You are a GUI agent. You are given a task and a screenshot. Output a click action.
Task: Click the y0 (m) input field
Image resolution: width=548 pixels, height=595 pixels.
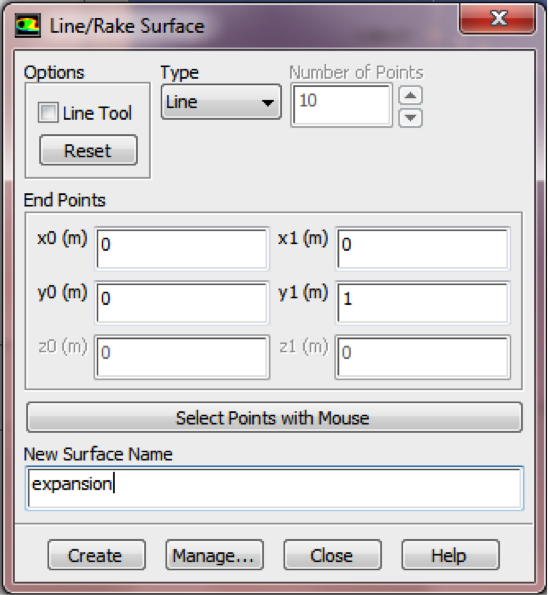pos(182,303)
